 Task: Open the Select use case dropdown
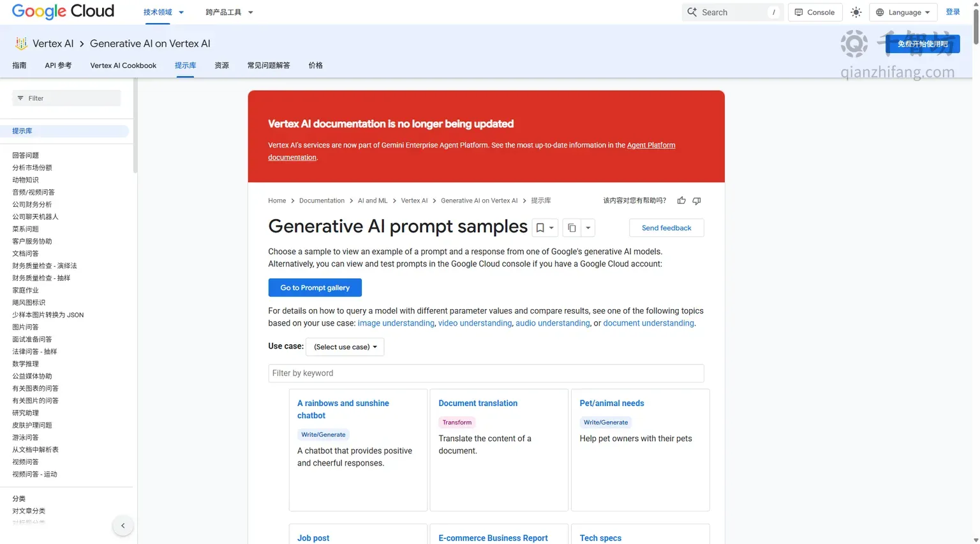pos(345,347)
